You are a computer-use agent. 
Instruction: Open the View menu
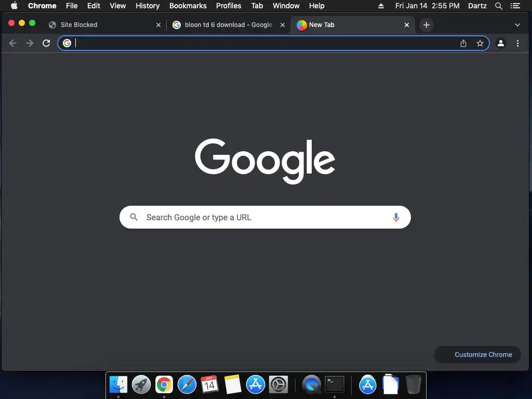coord(118,6)
